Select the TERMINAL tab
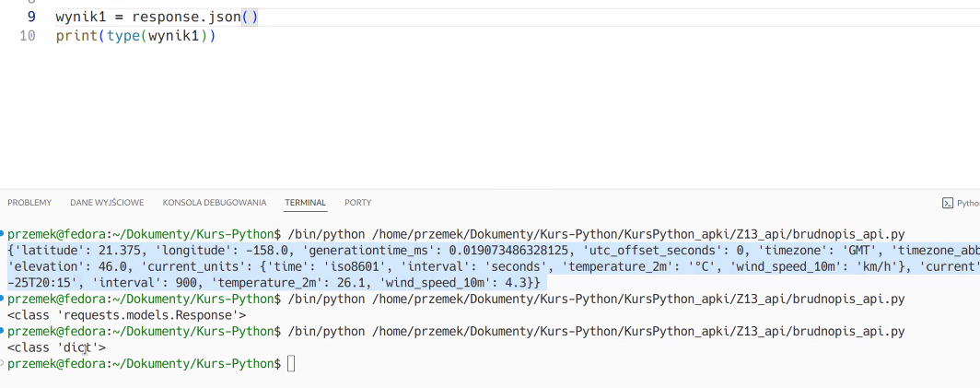The height and width of the screenshot is (388, 980). tap(306, 203)
